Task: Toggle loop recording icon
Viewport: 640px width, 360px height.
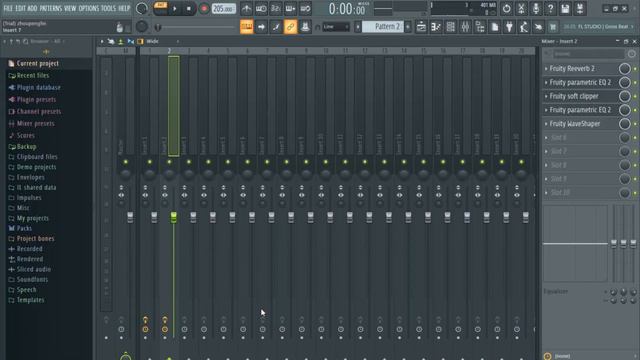Action: point(305,9)
